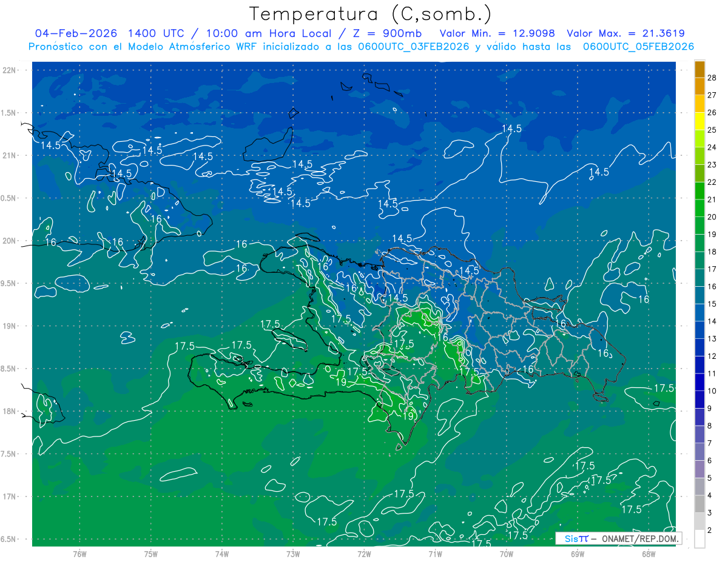Click legend value "24"
The height and width of the screenshot is (562, 728).
[x=712, y=147]
